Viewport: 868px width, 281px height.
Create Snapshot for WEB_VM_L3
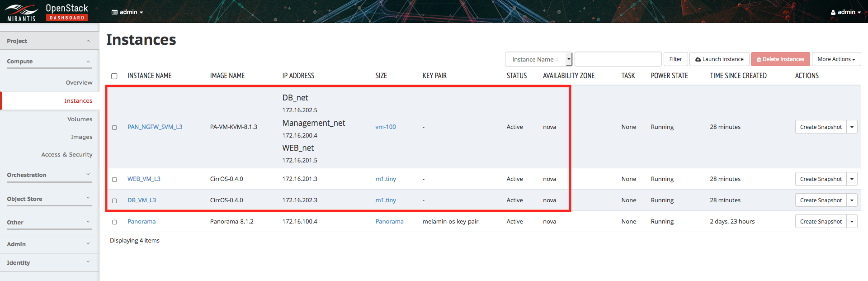click(x=821, y=179)
